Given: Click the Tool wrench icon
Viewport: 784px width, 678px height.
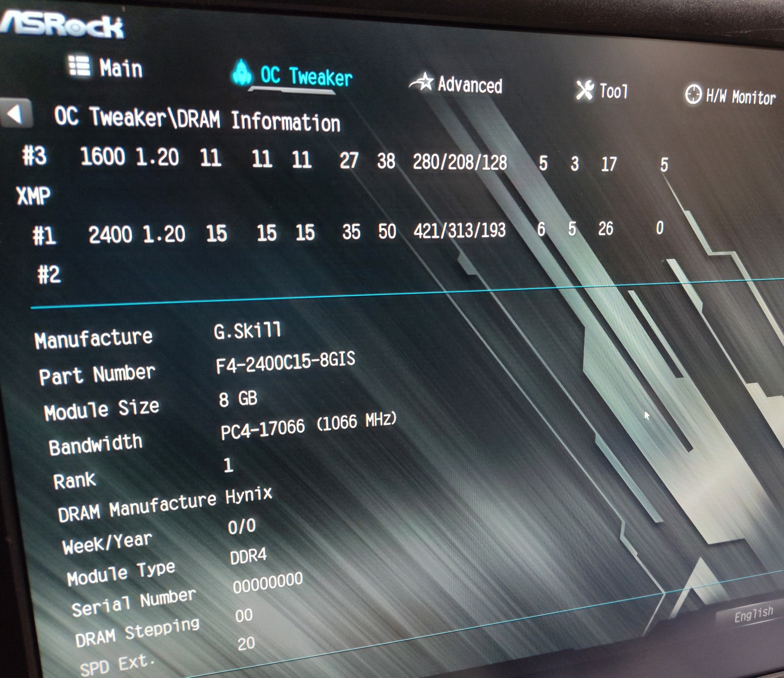Looking at the screenshot, I should (584, 90).
